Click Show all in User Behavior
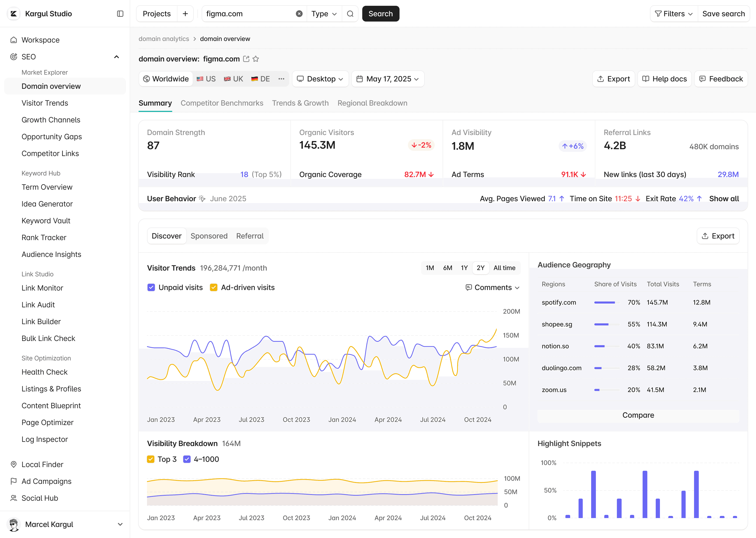 [x=724, y=199]
